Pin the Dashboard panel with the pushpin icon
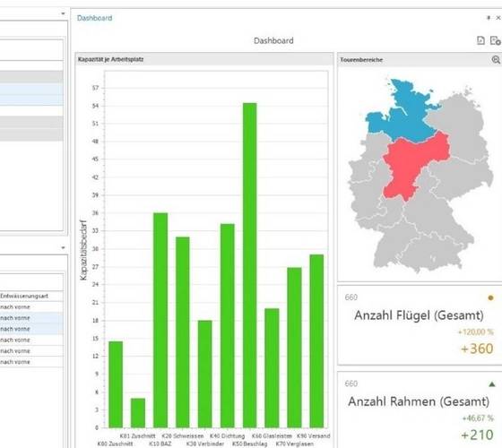 (489, 18)
